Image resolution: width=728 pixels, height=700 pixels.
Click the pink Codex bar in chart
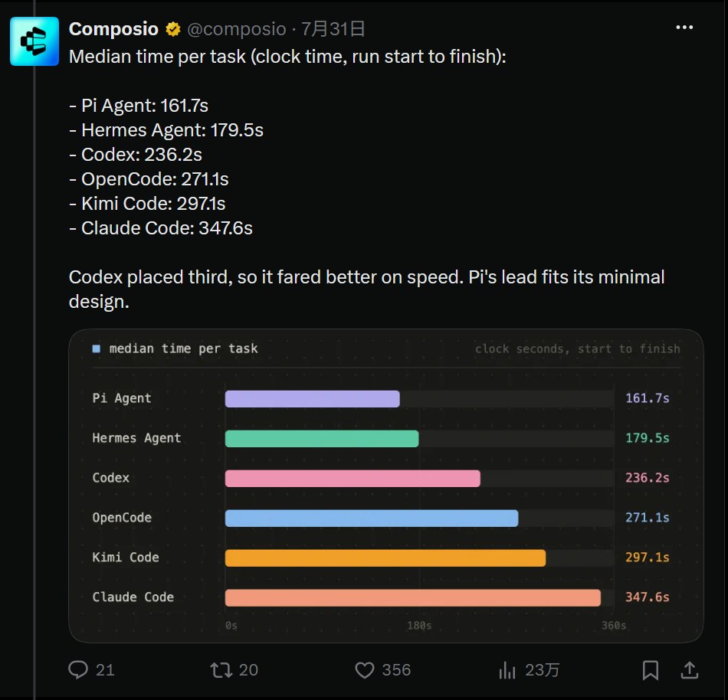pyautogui.click(x=353, y=478)
